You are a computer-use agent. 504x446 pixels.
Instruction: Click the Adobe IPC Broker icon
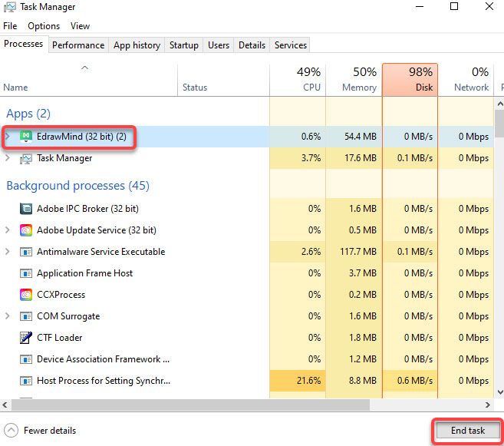pos(26,209)
